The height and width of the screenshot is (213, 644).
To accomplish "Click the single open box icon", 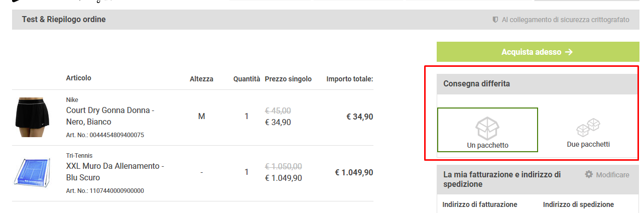I will point(487,128).
